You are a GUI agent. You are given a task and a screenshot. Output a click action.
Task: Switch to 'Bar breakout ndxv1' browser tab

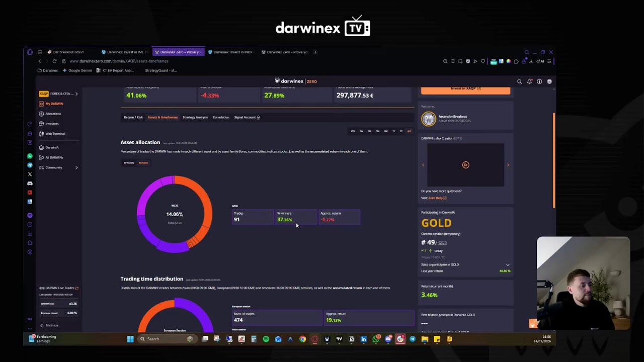[68, 52]
